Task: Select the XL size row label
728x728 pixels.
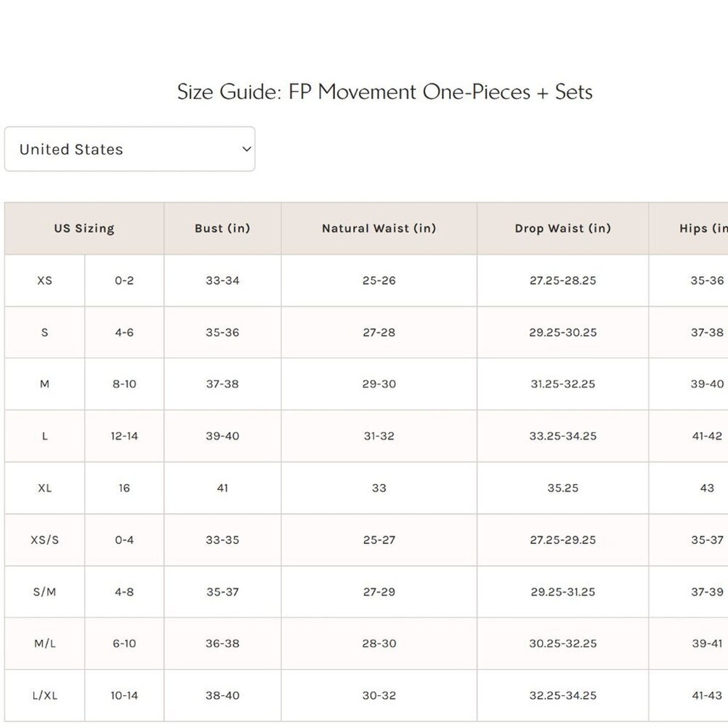Action: [x=45, y=488]
